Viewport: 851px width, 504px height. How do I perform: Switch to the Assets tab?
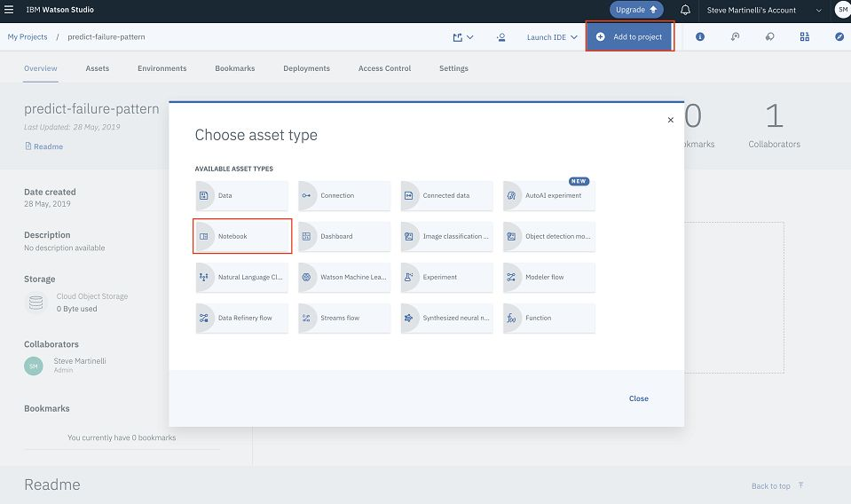97,68
